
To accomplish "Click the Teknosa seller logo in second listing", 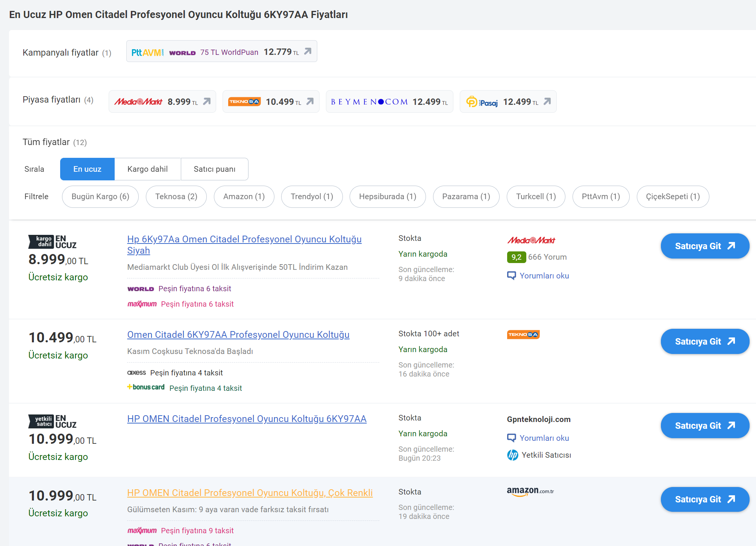I will pos(523,334).
